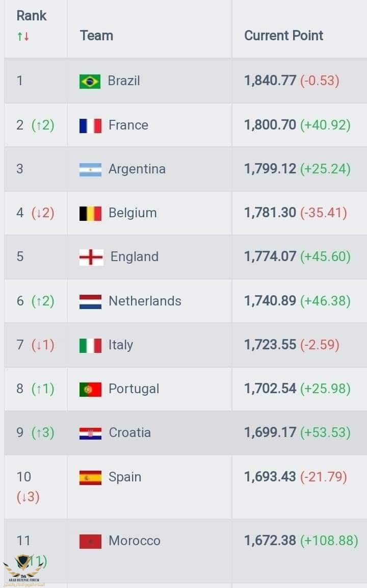The height and width of the screenshot is (588, 367).
Task: Click the Argentina flag icon
Action: (90, 169)
